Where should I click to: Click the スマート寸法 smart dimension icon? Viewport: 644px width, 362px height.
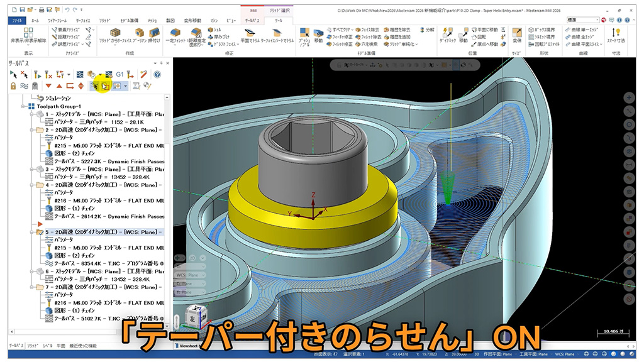(x=616, y=34)
